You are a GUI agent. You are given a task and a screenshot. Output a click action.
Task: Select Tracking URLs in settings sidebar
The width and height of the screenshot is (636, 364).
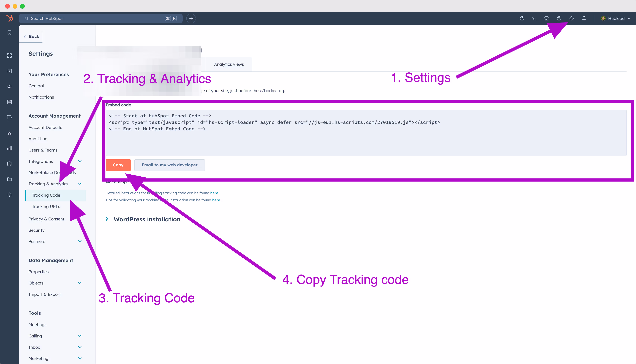(x=46, y=207)
